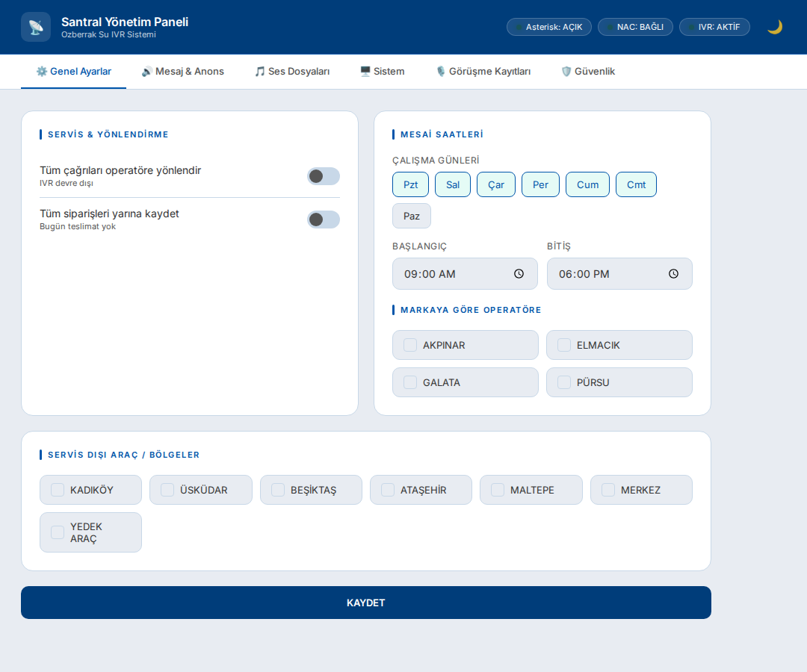Open the Mesaj & Anons tab
807x672 pixels.
coord(183,72)
